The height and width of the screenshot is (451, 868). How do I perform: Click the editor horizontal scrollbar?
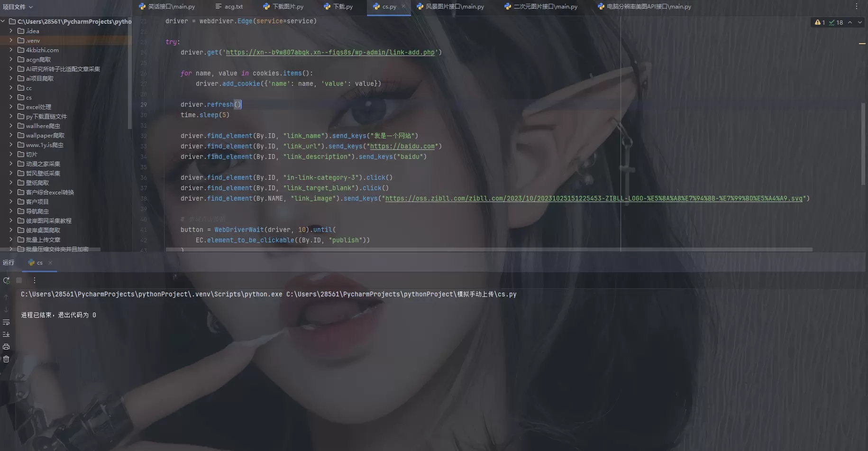489,249
